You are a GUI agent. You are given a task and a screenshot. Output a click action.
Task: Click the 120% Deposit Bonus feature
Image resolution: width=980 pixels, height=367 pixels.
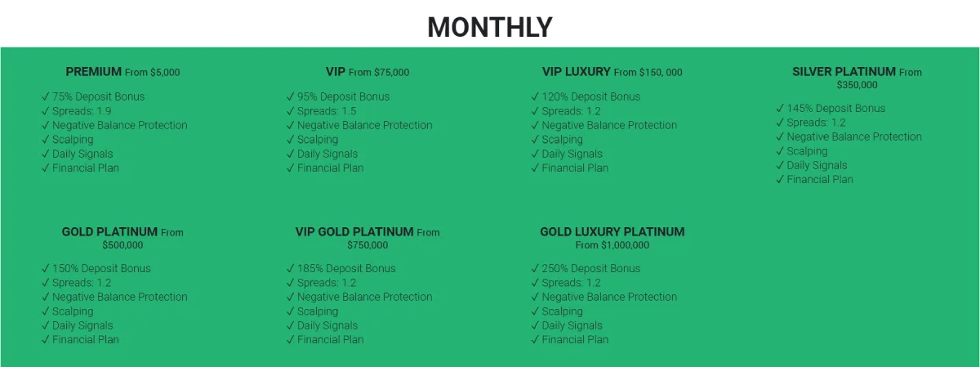click(x=586, y=96)
